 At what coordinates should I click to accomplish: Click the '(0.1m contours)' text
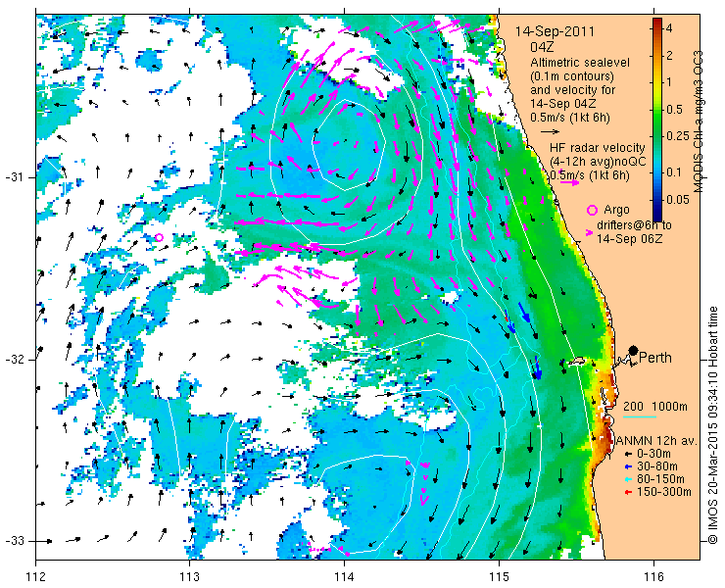click(572, 75)
